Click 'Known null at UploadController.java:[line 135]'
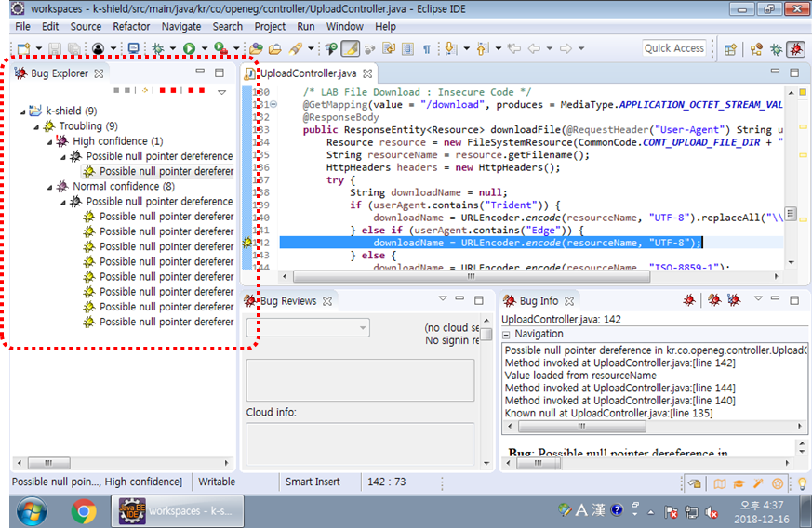Viewport: 812px width, 528px height. pos(608,413)
